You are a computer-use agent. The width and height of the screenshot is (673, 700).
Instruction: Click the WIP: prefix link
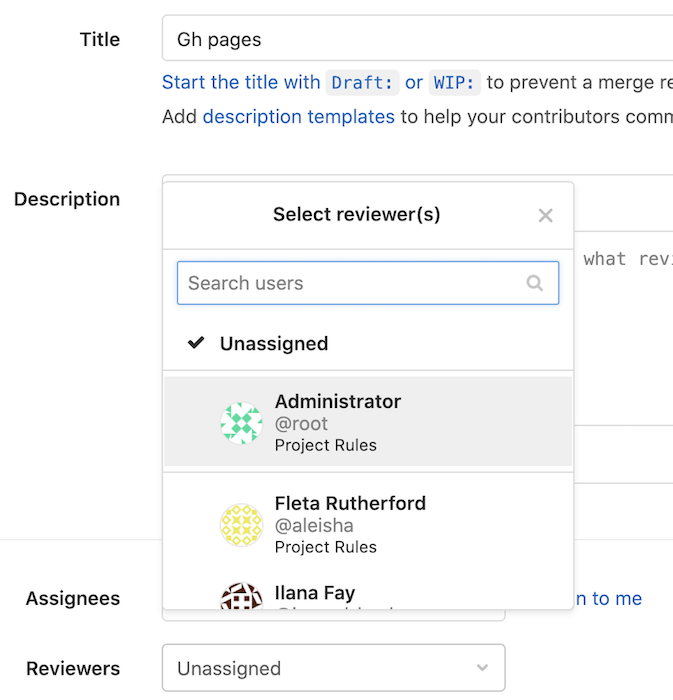coord(455,82)
